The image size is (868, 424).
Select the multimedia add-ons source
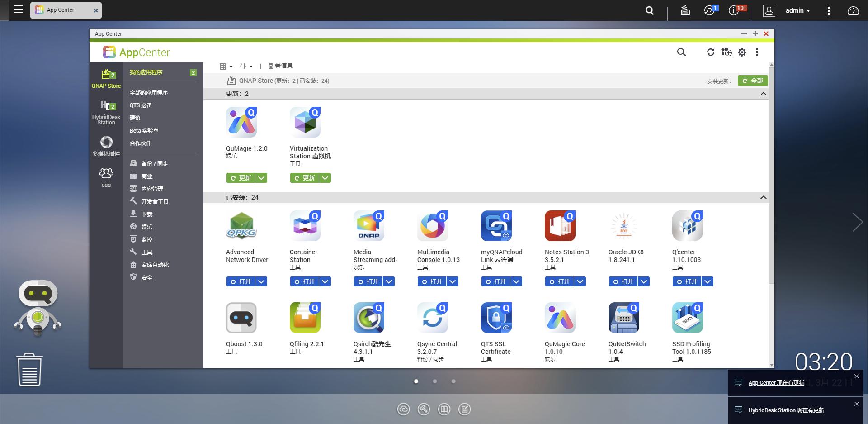(x=106, y=146)
